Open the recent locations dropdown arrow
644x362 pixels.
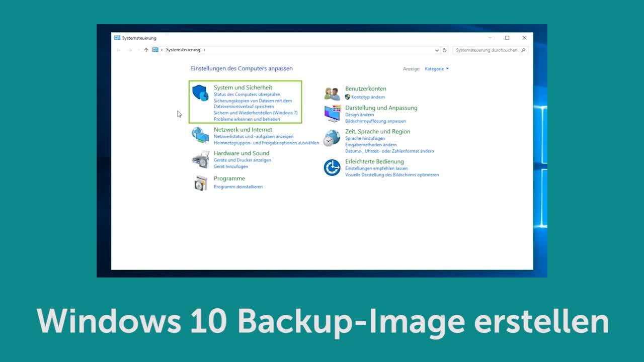(x=138, y=50)
